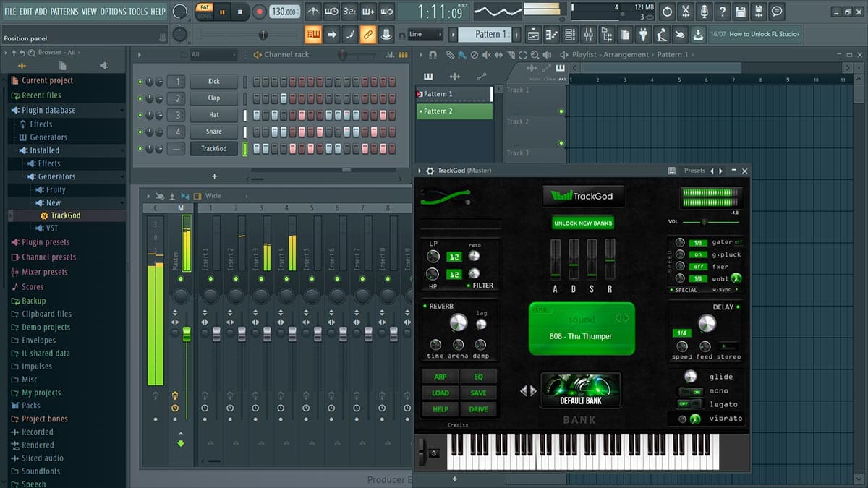Click the ARP button in TrackGod
This screenshot has width=868, height=488.
pyautogui.click(x=441, y=377)
